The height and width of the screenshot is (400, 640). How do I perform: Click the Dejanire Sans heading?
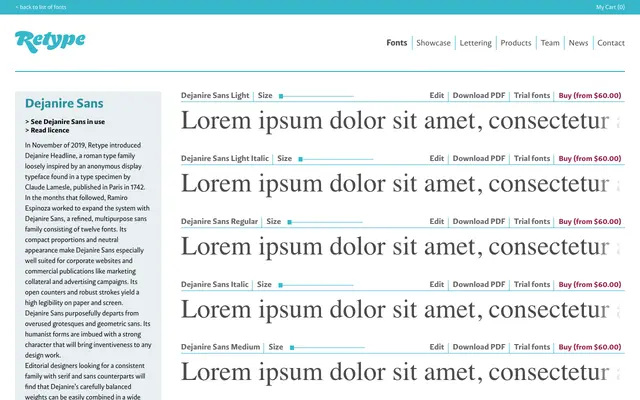pyautogui.click(x=64, y=103)
